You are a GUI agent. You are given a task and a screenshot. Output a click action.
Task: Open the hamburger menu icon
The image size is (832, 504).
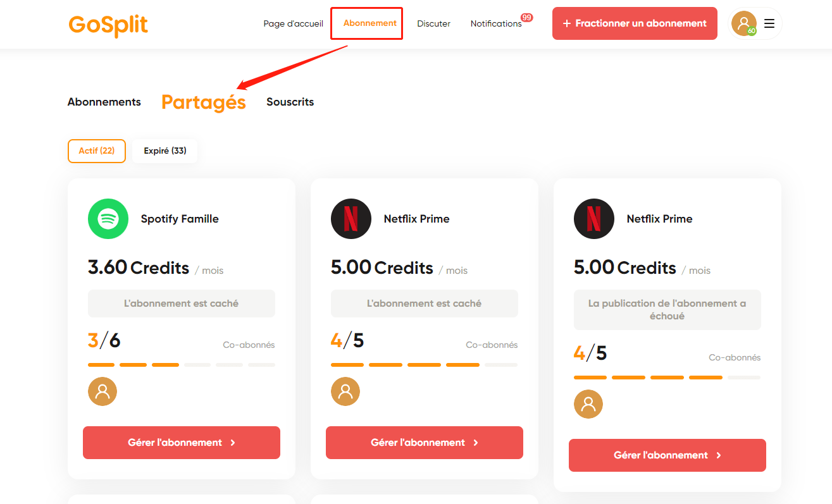coord(769,23)
